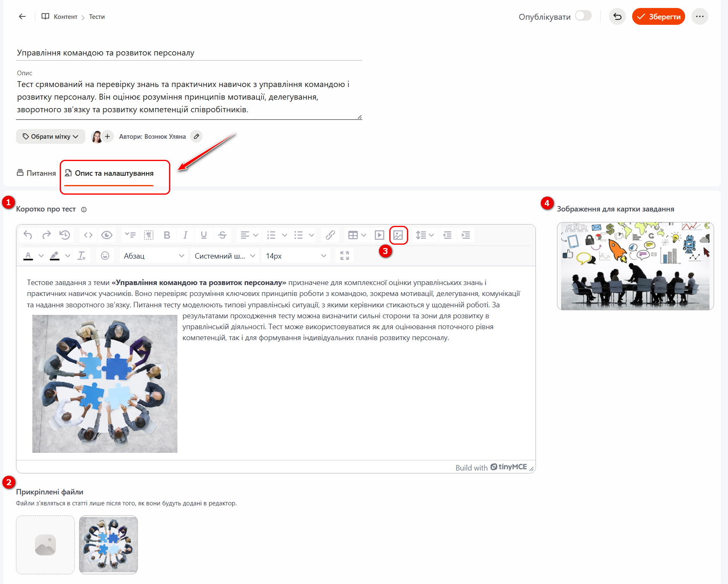Switch to the Питання tab
The image size is (728, 584).
tap(36, 173)
